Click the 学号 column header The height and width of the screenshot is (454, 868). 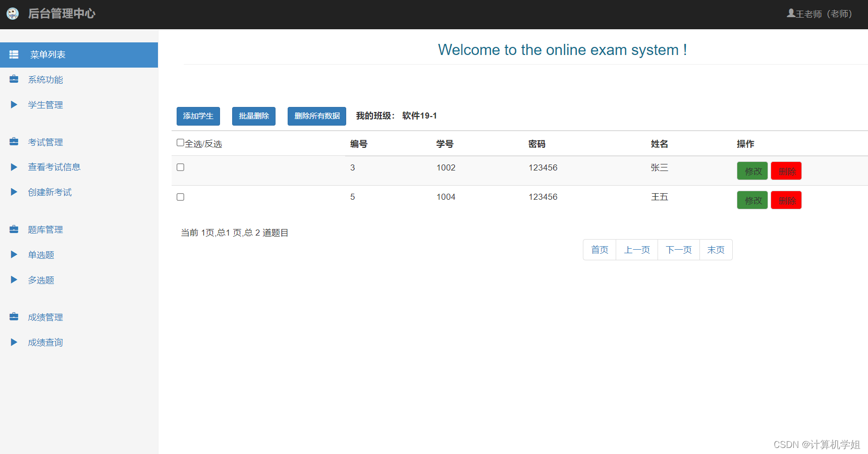tap(445, 144)
